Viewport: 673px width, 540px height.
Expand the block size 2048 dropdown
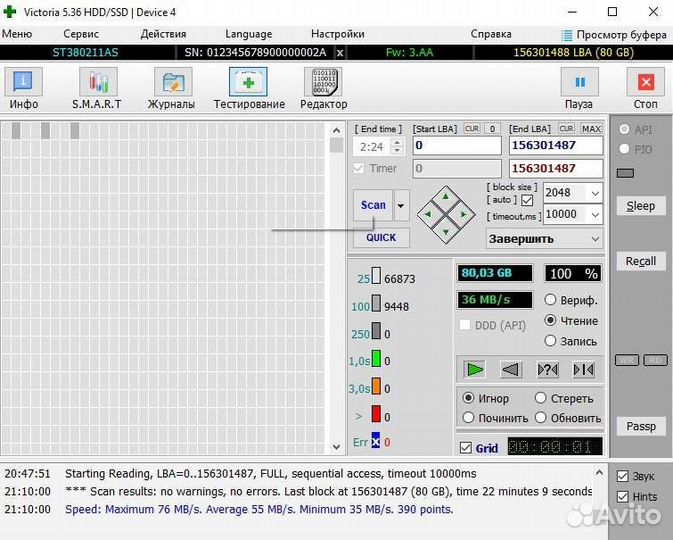(595, 193)
